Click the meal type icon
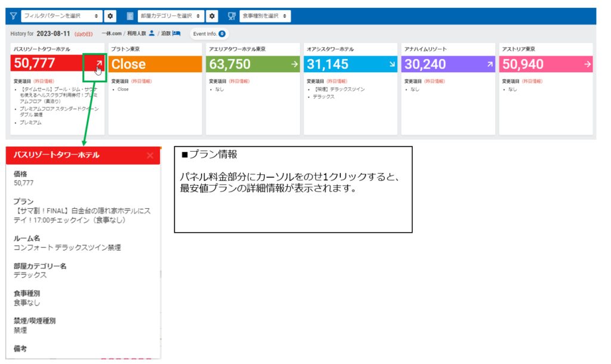 [232, 16]
